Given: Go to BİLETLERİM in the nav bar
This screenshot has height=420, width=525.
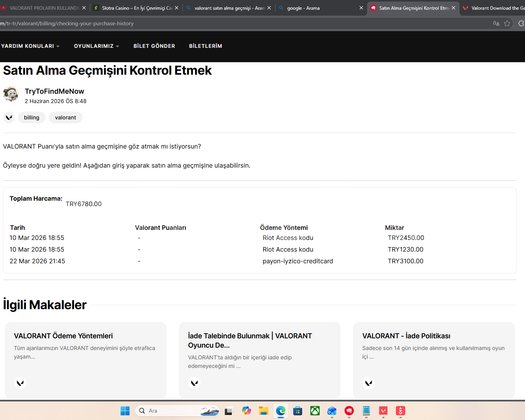Looking at the screenshot, I should (206, 46).
